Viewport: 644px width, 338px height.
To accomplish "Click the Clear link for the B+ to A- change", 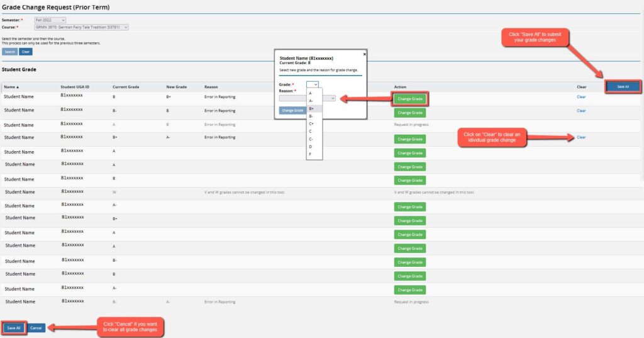I will pyautogui.click(x=581, y=137).
